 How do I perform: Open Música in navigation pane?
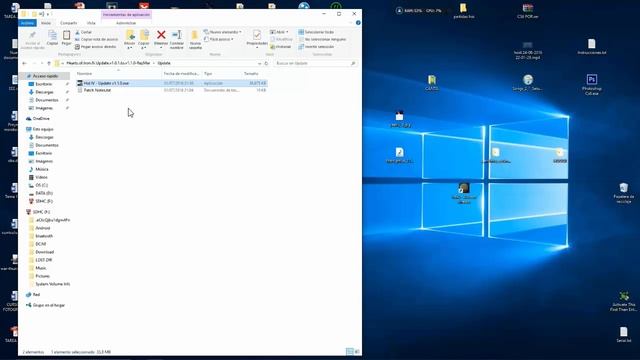click(41, 169)
